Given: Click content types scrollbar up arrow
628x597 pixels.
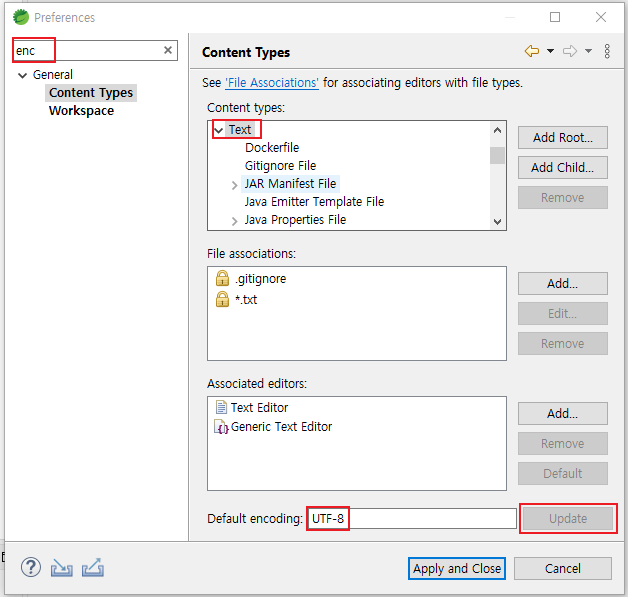Looking at the screenshot, I should click(497, 130).
